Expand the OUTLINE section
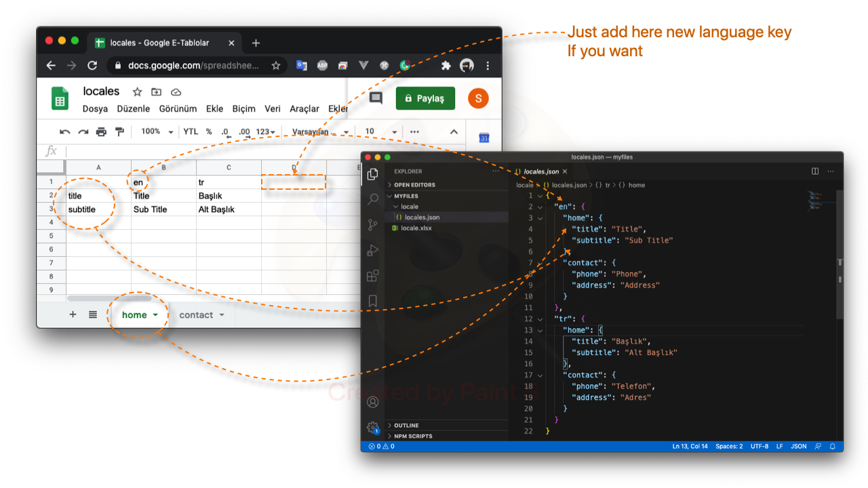Screen dimensions: 868x488 (406, 426)
